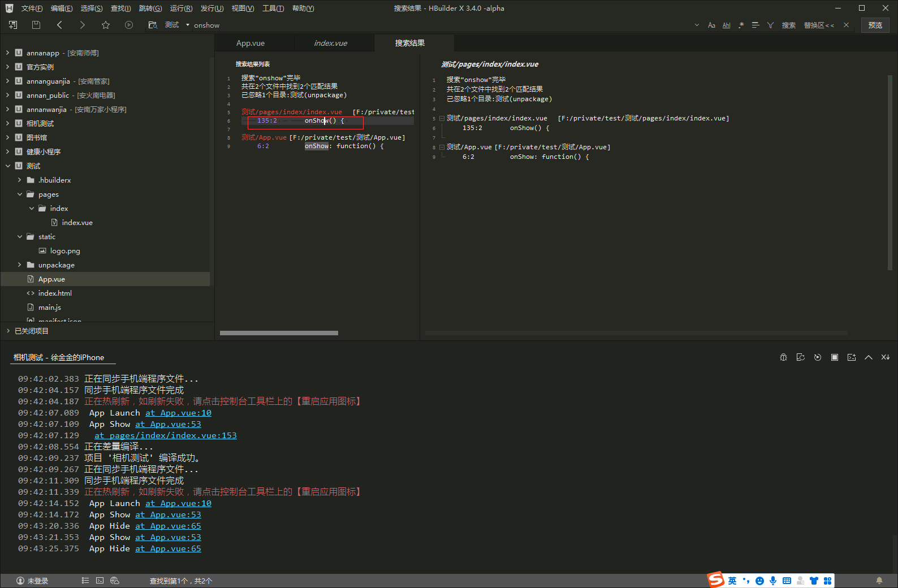
Task: Click the list icon in status bar
Action: tap(85, 581)
